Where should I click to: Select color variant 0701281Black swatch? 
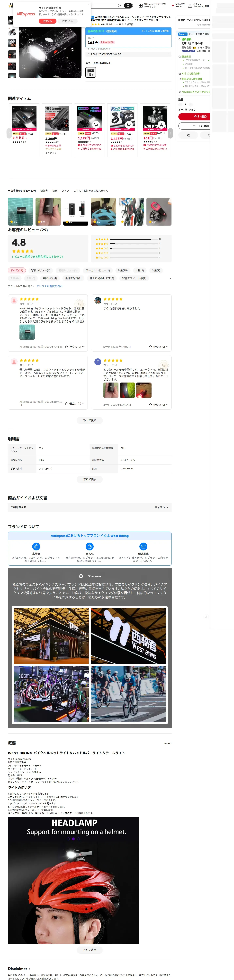point(91,72)
